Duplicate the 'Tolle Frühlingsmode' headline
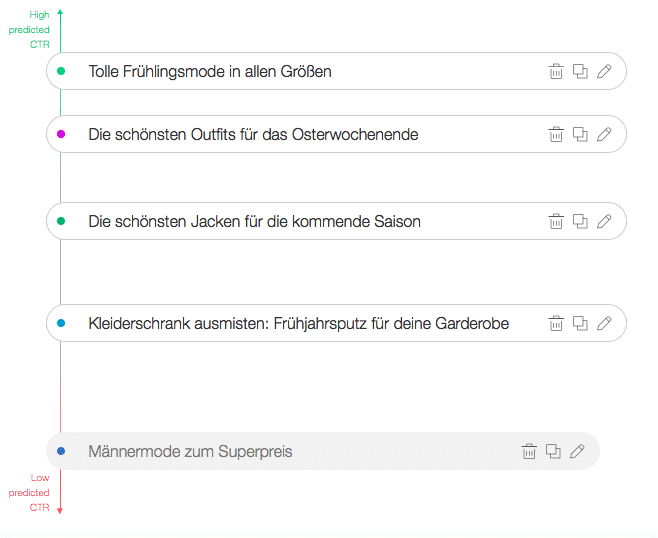The height and width of the screenshot is (538, 658). point(580,71)
